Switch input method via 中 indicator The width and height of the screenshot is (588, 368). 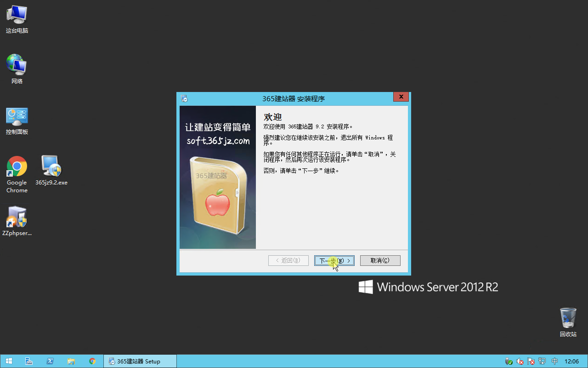coord(555,362)
